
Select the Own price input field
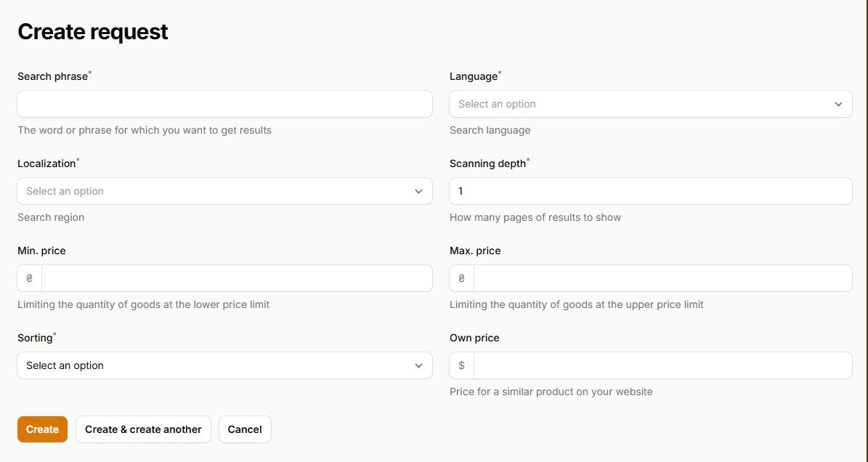[662, 365]
